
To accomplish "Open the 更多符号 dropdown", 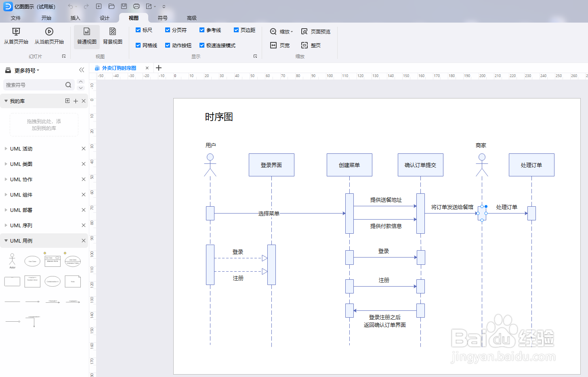I will (x=22, y=70).
